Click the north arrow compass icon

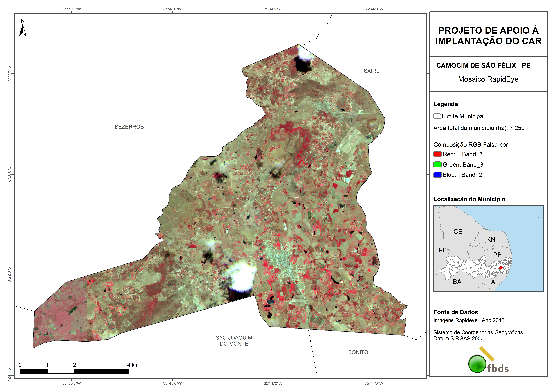[23, 31]
